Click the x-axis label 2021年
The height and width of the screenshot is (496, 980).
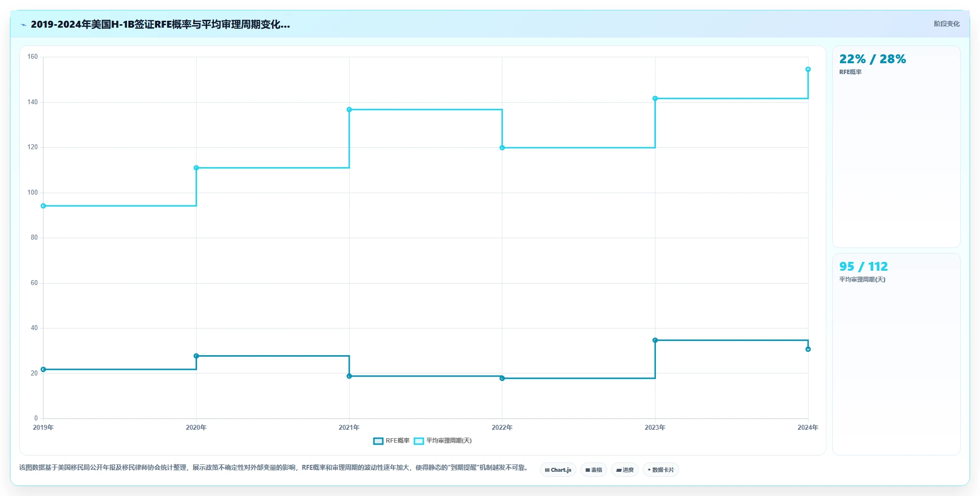349,427
